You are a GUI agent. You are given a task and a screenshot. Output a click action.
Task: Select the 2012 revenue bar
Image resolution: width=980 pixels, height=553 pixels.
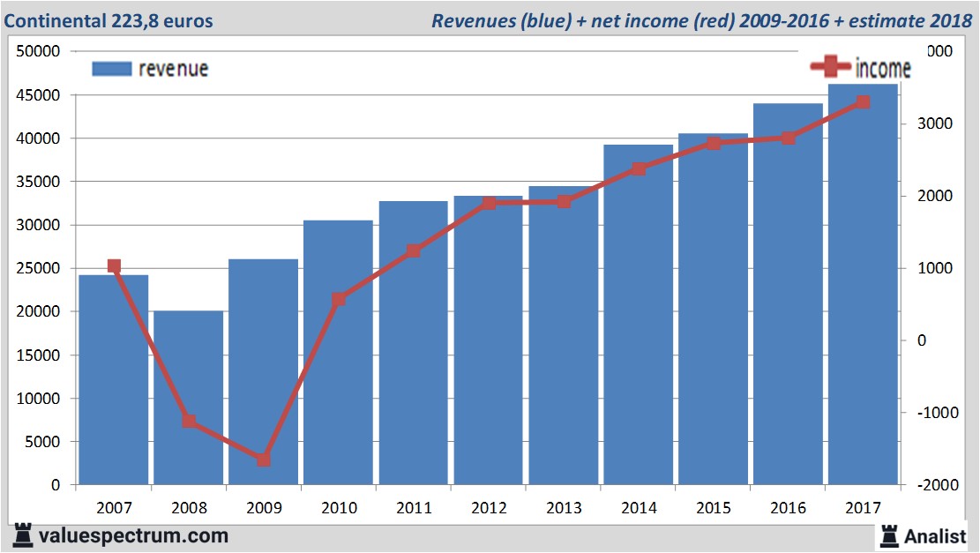coord(488,340)
